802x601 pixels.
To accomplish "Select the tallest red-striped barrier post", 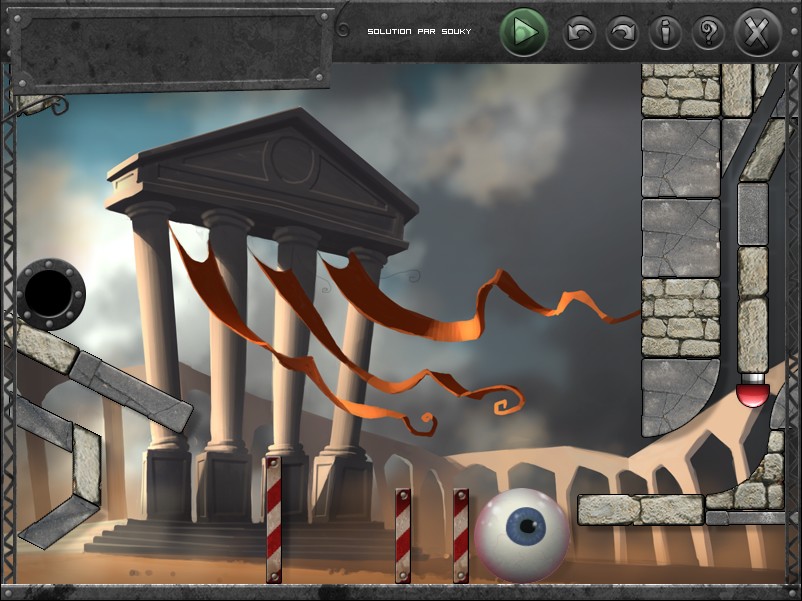I will [x=274, y=520].
